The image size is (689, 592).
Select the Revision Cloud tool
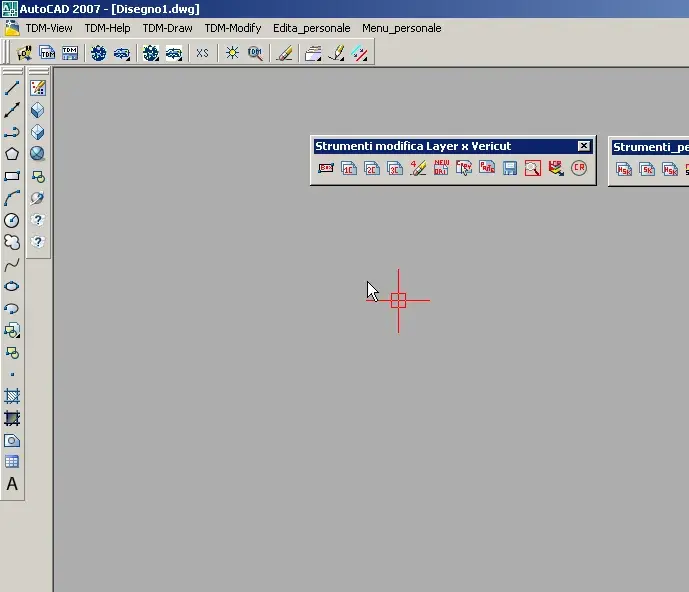coord(12,242)
